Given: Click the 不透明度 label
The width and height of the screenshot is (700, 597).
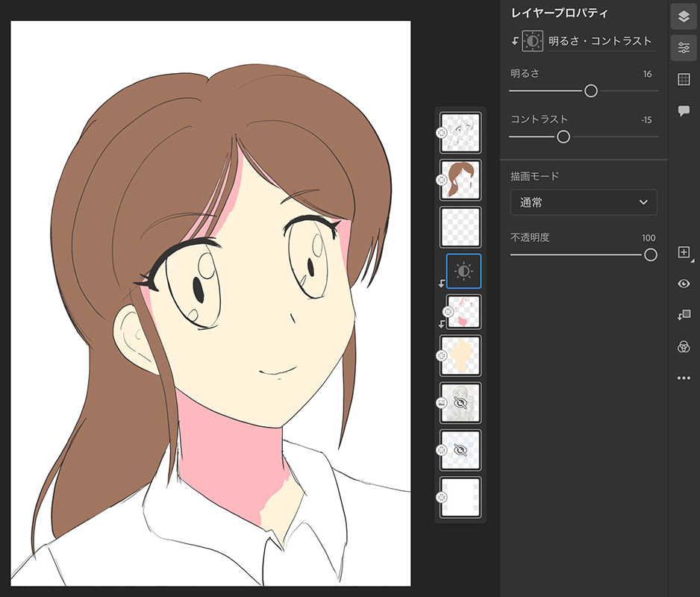Looking at the screenshot, I should (x=530, y=237).
